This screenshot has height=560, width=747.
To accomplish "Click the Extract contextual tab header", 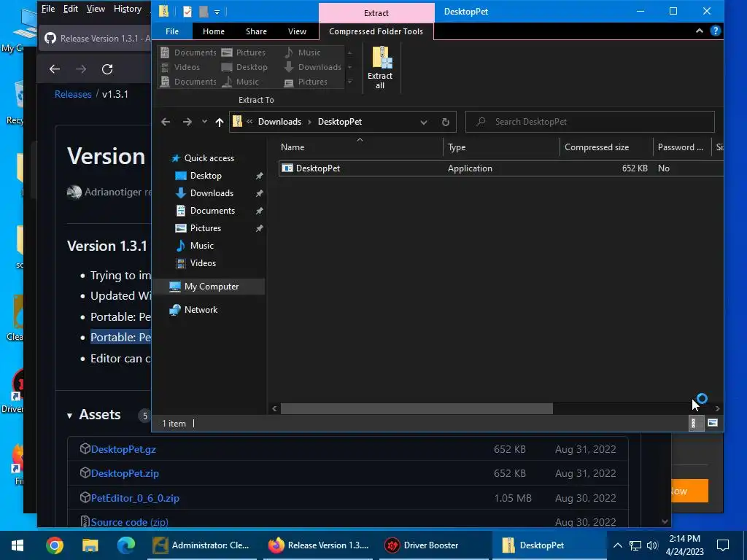I will [376, 13].
